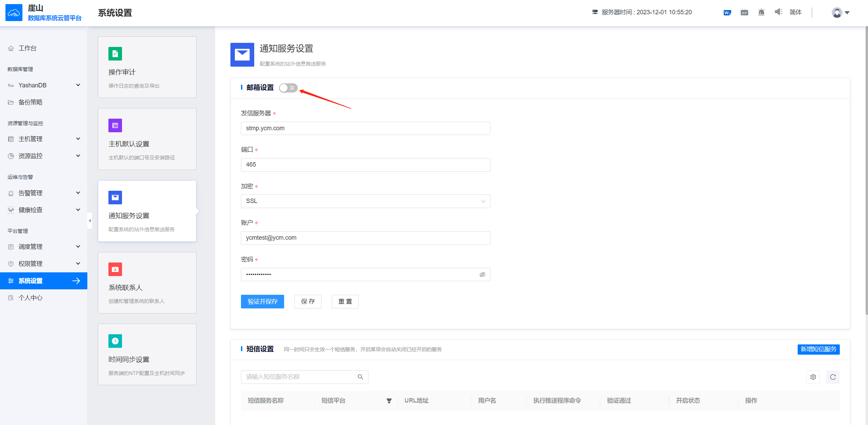
Task: Click the speaker sound icon in header
Action: point(778,12)
